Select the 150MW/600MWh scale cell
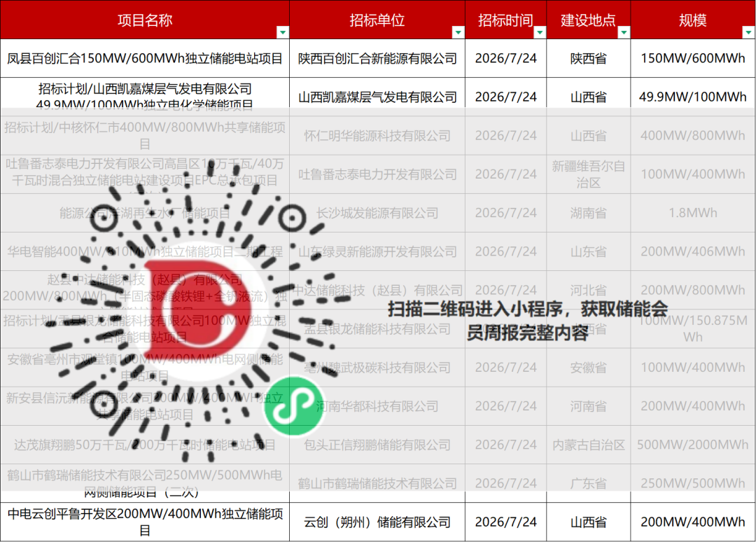 point(693,58)
